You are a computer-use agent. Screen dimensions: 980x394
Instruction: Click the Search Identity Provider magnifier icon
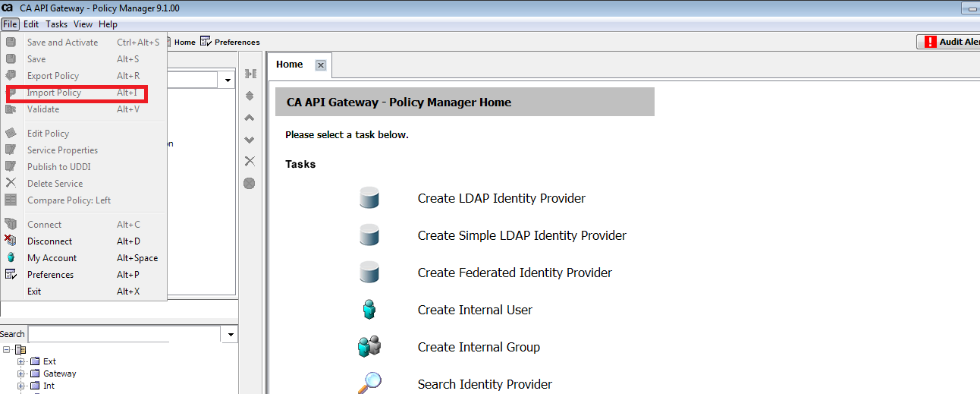[x=369, y=383]
